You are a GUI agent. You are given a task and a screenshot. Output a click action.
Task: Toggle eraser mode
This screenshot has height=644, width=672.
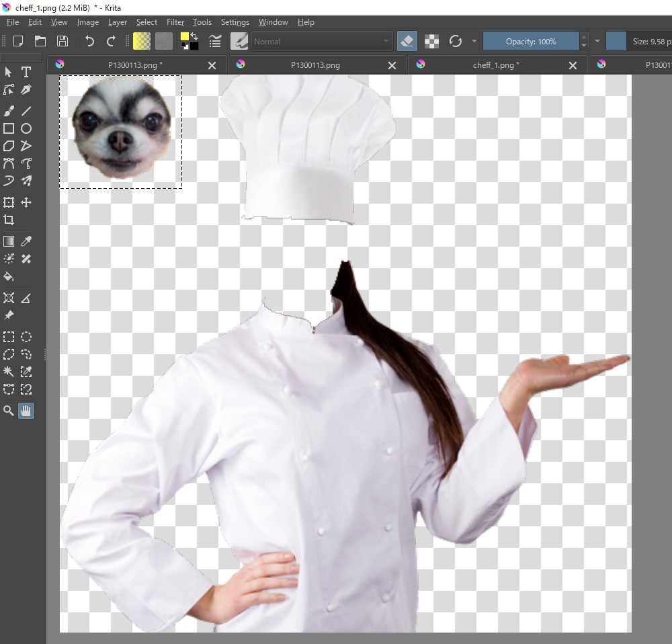point(407,41)
